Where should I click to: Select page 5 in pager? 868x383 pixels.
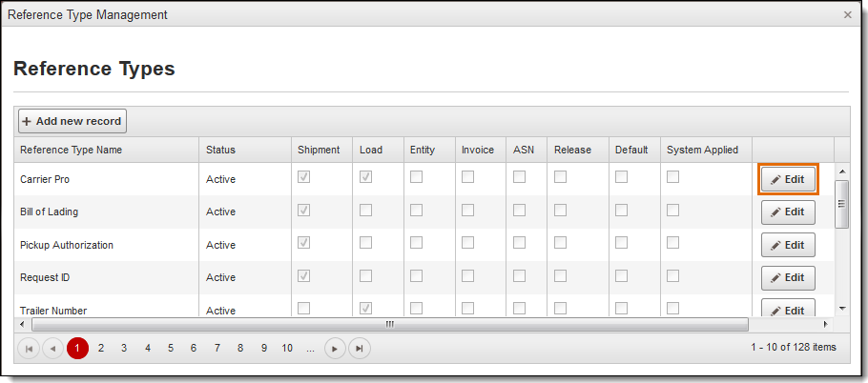click(x=171, y=349)
